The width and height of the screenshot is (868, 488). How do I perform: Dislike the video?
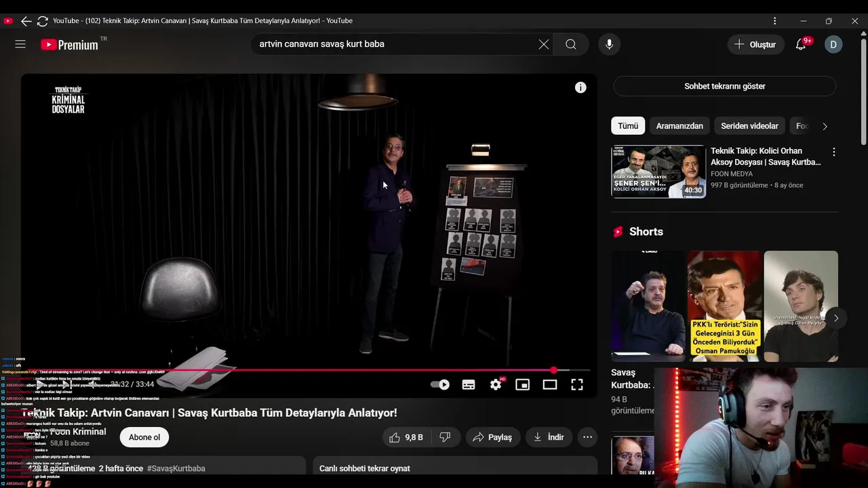pos(446,437)
